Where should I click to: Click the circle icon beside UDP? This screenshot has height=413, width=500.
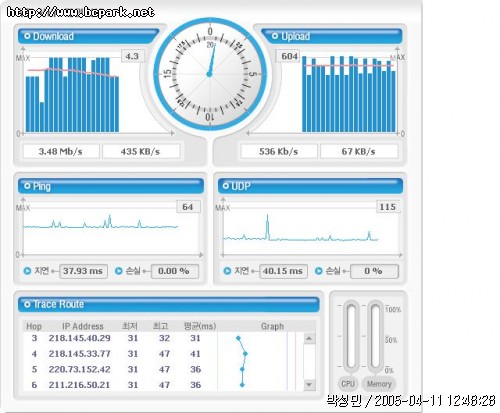coord(226,186)
